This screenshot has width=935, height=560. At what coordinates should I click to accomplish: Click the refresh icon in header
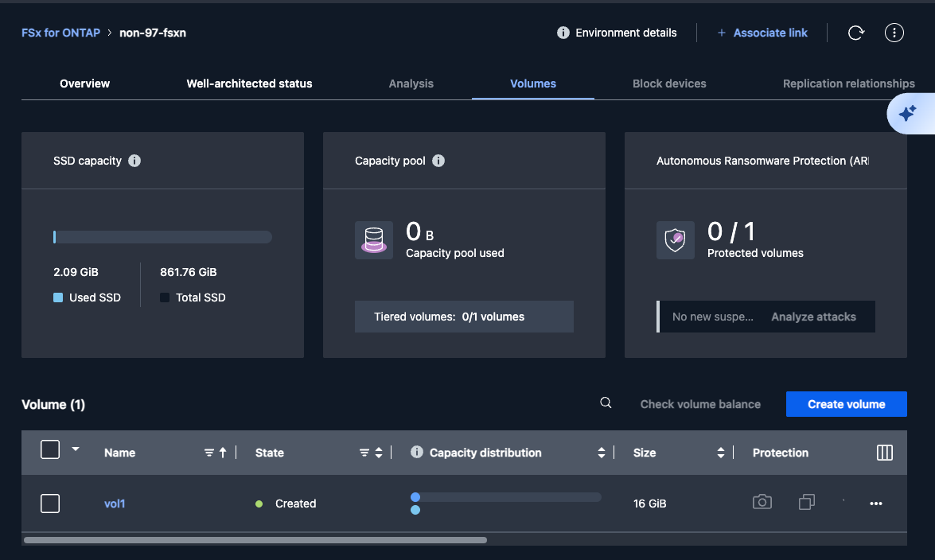(855, 33)
